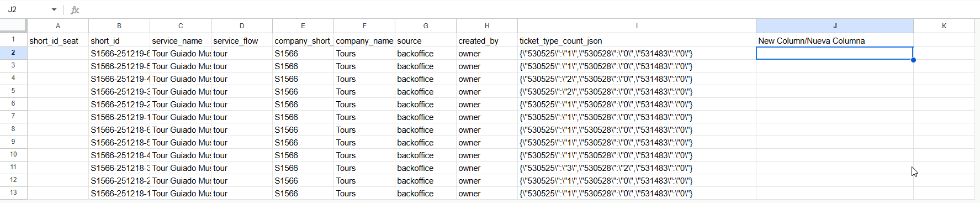Image resolution: width=980 pixels, height=203 pixels.
Task: Open the Name box dropdown arrow
Action: coord(54,9)
